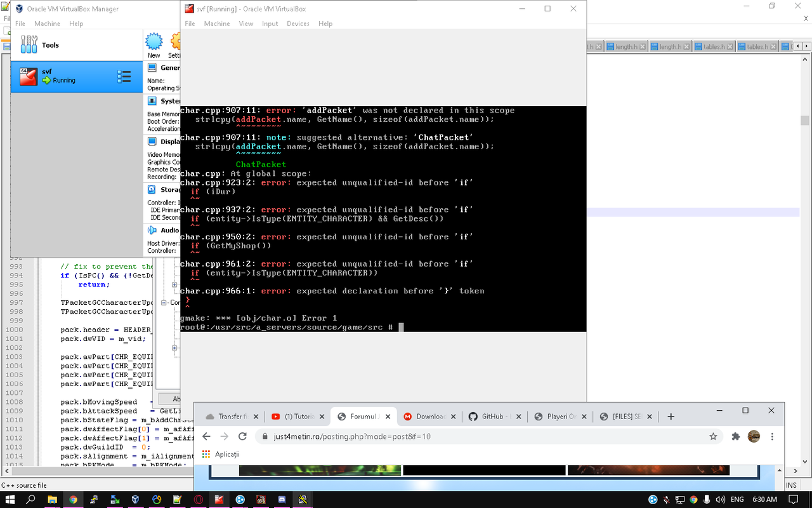The width and height of the screenshot is (812, 508).
Task: Open Chrome three-dot menu
Action: 772,436
